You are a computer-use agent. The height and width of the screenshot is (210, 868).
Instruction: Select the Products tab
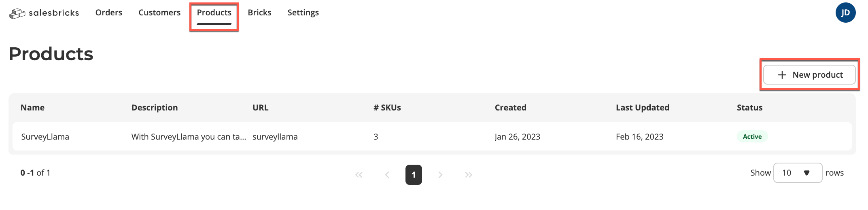pos(214,13)
